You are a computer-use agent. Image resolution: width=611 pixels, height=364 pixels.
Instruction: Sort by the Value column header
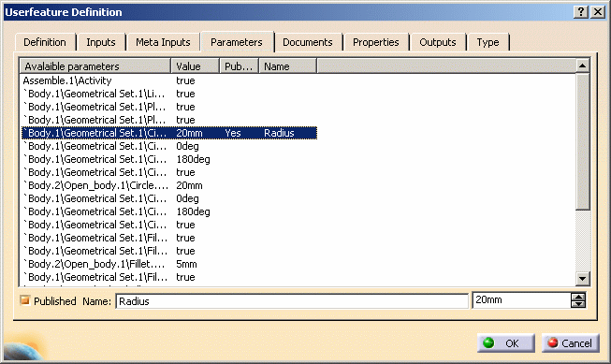[x=196, y=66]
